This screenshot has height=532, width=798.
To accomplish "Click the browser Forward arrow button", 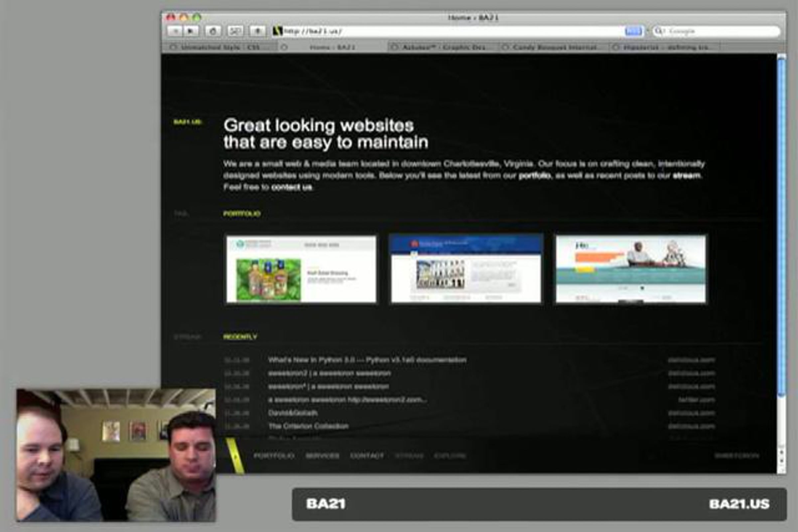I will coord(191,31).
